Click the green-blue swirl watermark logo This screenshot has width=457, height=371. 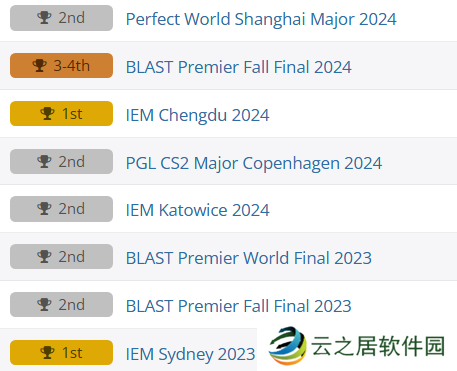pos(288,346)
